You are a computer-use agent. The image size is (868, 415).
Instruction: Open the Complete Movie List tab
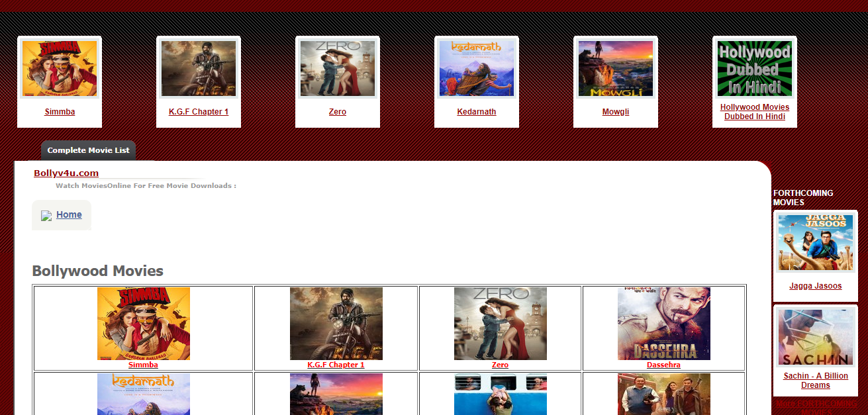coord(88,150)
